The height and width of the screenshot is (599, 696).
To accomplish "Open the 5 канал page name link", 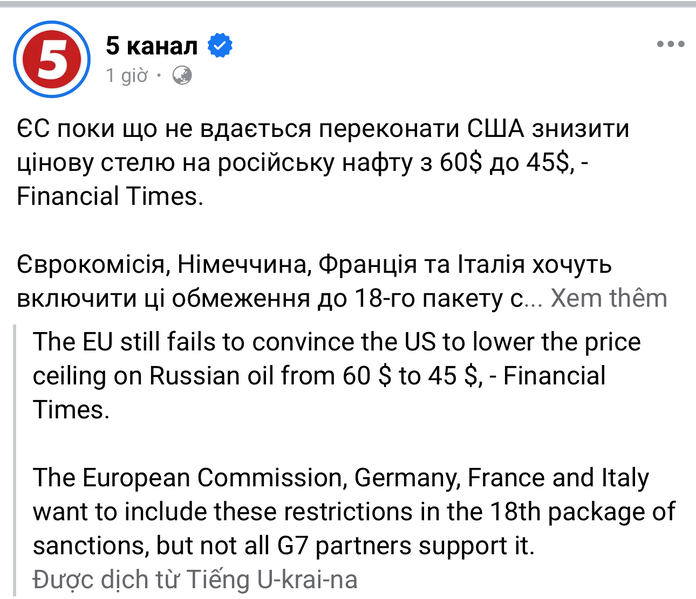I will 152,44.
